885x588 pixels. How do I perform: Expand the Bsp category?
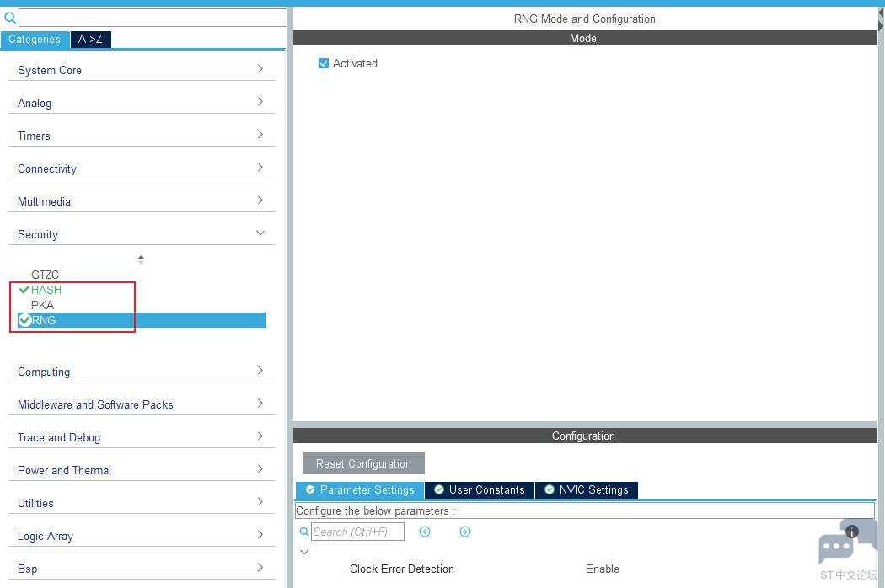point(141,568)
